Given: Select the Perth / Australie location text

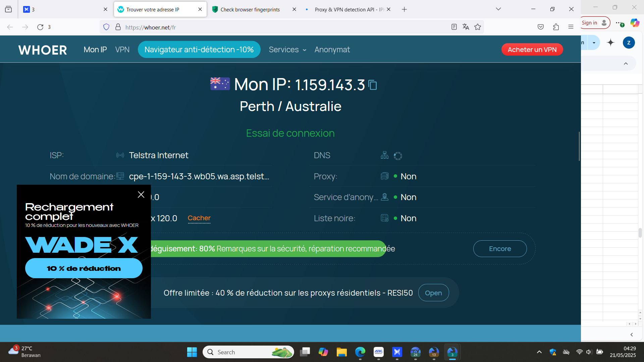Looking at the screenshot, I should click(290, 107).
